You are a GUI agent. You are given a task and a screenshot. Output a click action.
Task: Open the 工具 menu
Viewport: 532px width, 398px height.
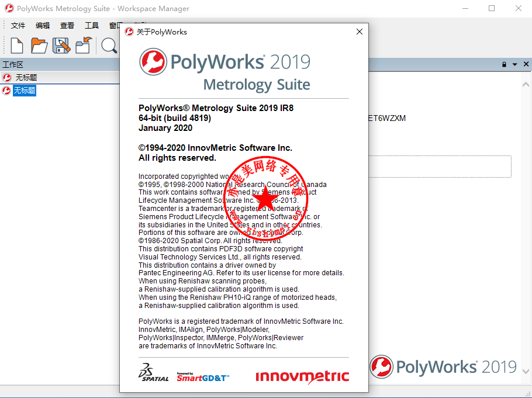click(x=92, y=26)
